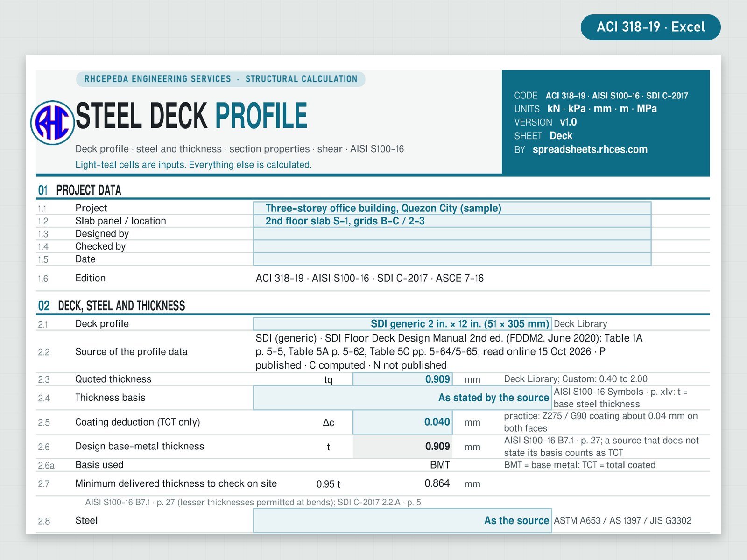Click the 'practice: Z275 / G90 coating' note
The height and width of the screenshot is (560, 747).
point(601,422)
